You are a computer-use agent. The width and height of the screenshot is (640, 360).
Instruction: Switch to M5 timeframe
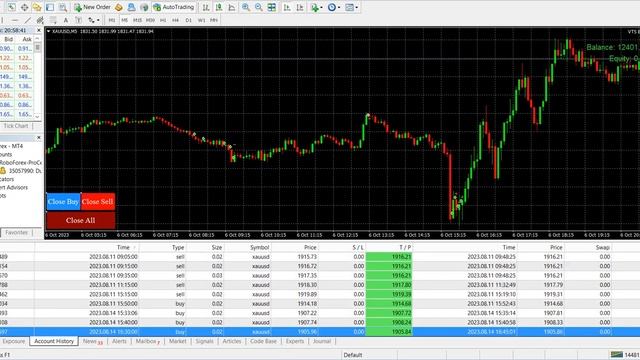tap(124, 20)
